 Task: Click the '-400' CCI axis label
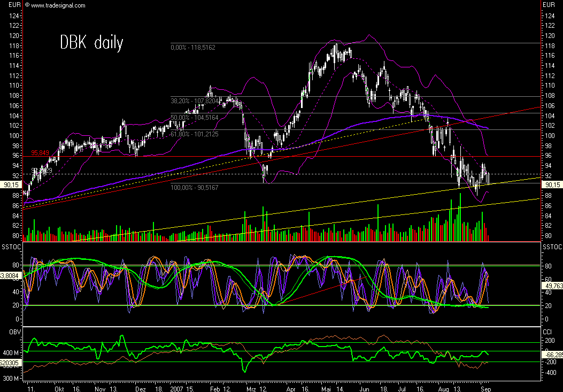(x=550, y=373)
